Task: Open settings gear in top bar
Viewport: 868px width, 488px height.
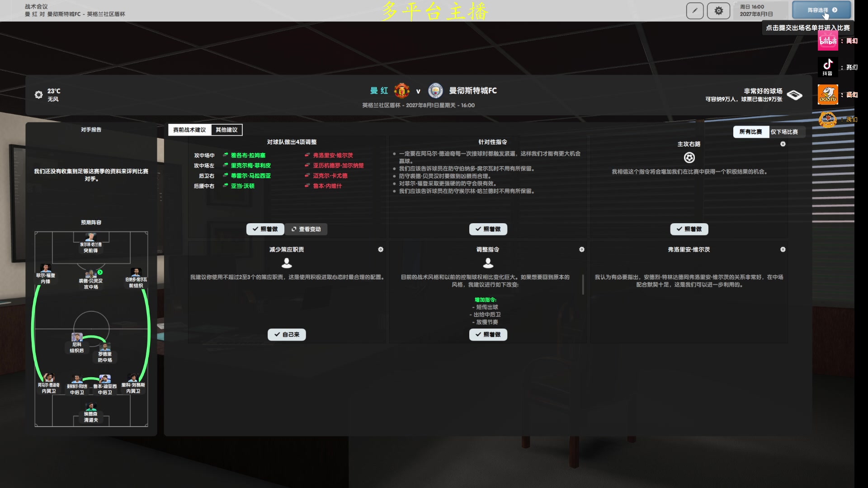Action: click(x=718, y=10)
